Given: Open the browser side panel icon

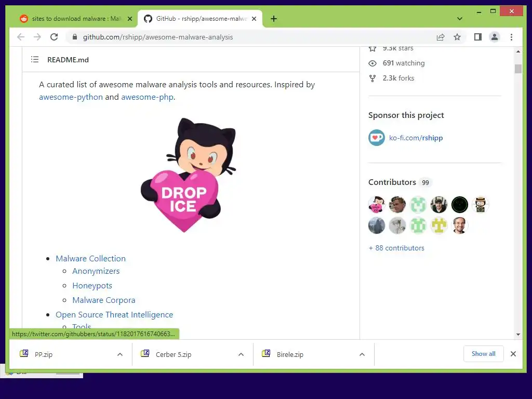Looking at the screenshot, I should point(478,37).
